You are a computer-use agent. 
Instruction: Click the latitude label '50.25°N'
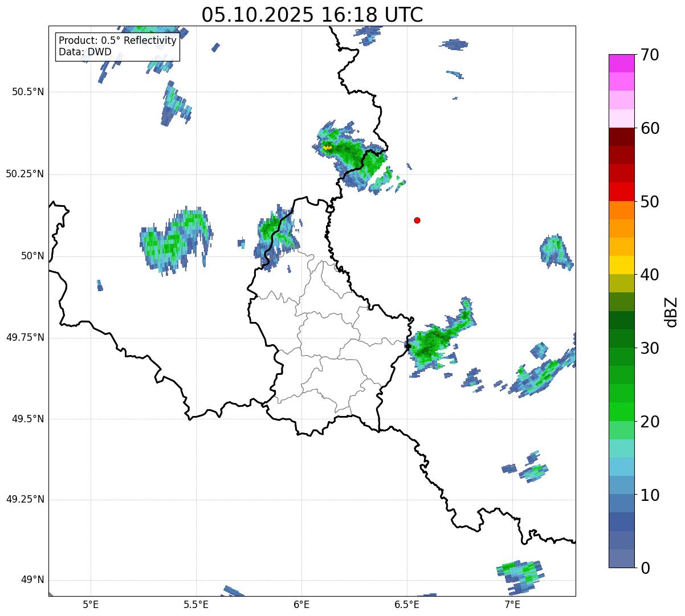click(x=25, y=174)
